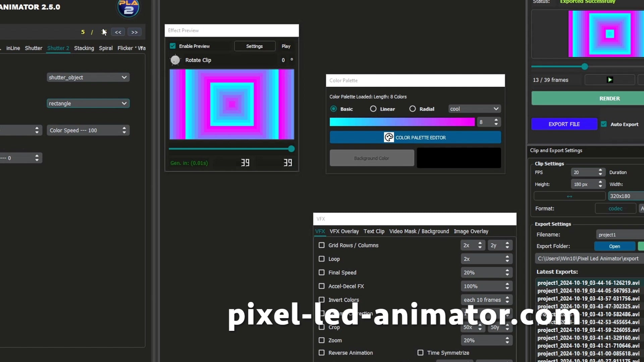
Task: Click palette color count stepper arrows
Action: click(496, 122)
